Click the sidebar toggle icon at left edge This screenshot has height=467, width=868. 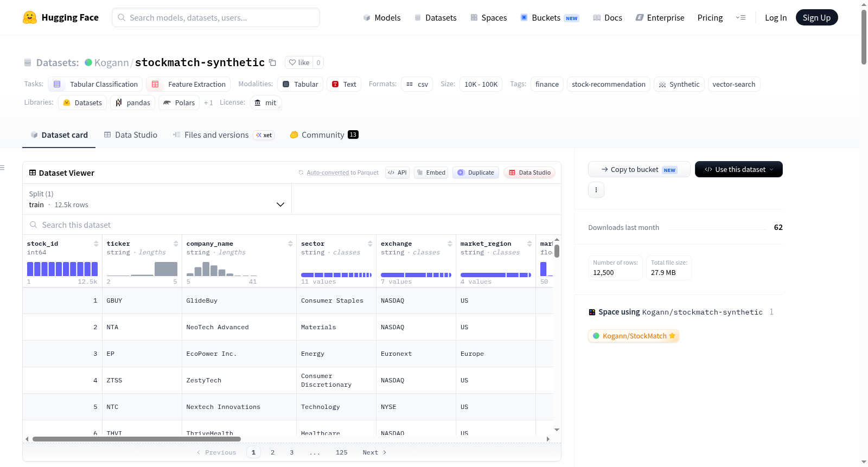(x=2, y=168)
